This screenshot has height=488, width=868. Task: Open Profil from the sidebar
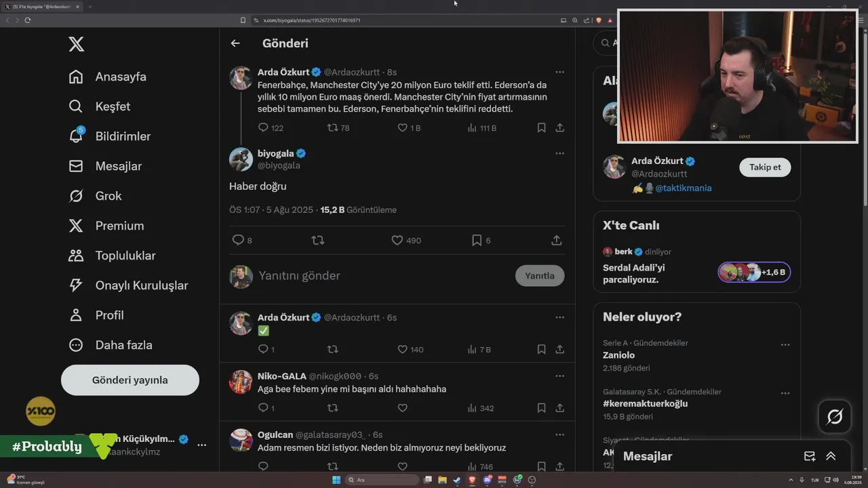pos(96,315)
